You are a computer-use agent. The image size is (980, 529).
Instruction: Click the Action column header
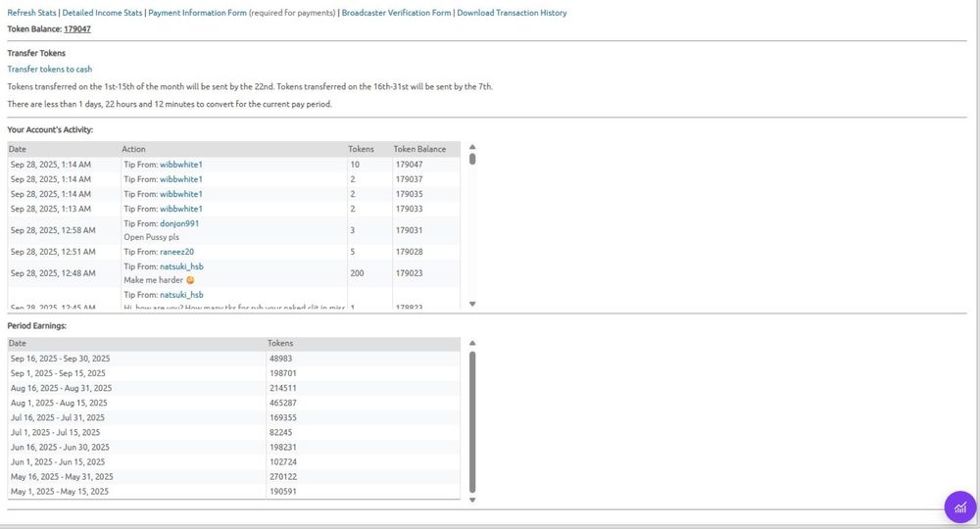[x=133, y=149]
